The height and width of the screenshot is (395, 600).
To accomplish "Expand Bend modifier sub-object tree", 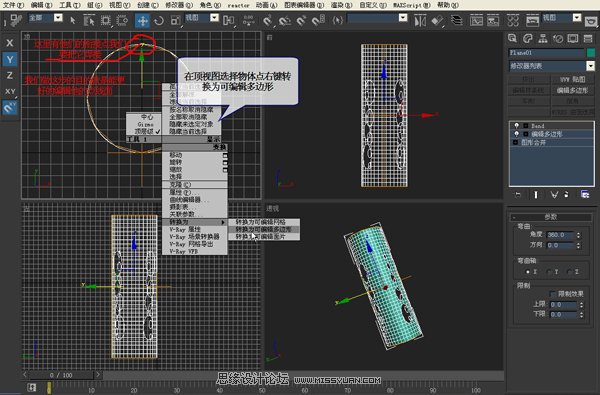I will [x=526, y=126].
